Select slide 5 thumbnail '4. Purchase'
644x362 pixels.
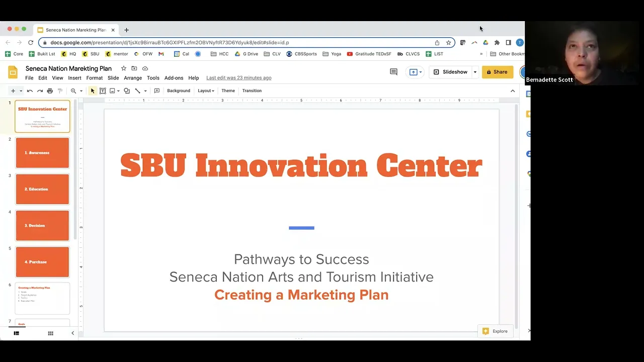point(42,262)
